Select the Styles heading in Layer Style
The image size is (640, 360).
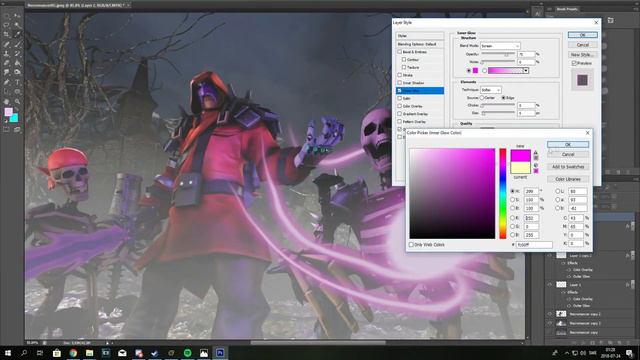pos(420,36)
